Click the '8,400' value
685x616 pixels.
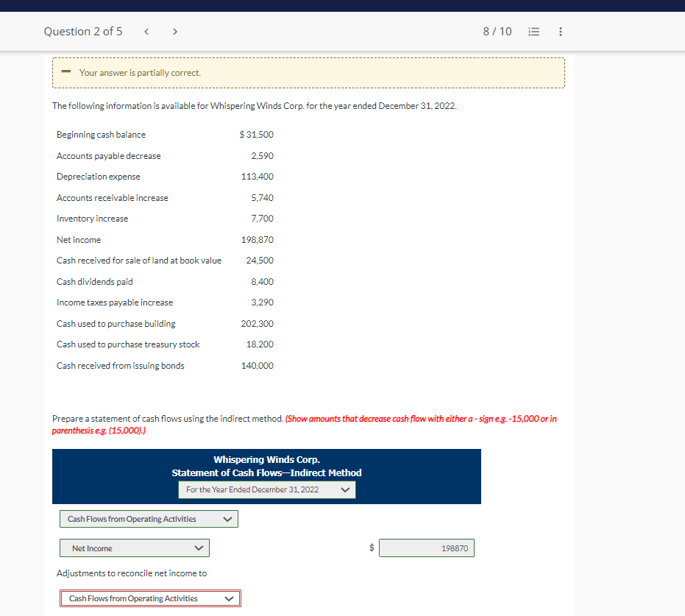point(262,282)
